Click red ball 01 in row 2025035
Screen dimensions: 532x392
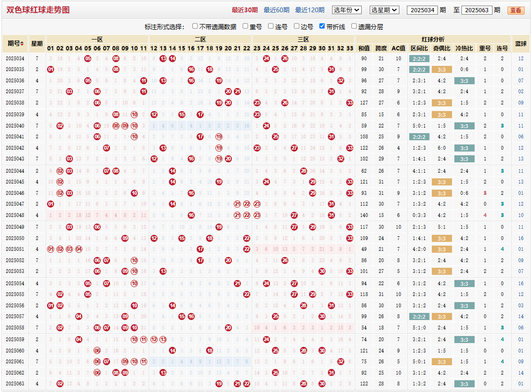click(50, 70)
